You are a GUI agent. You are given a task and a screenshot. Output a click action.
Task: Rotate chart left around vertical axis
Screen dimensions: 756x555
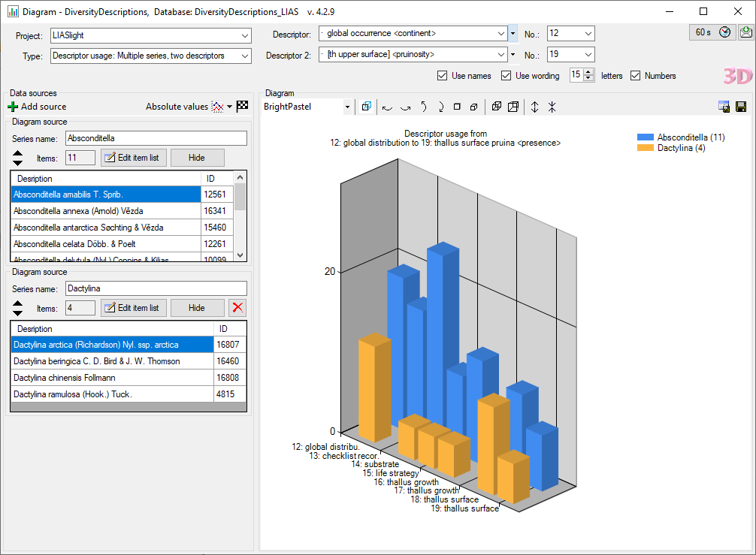point(387,107)
